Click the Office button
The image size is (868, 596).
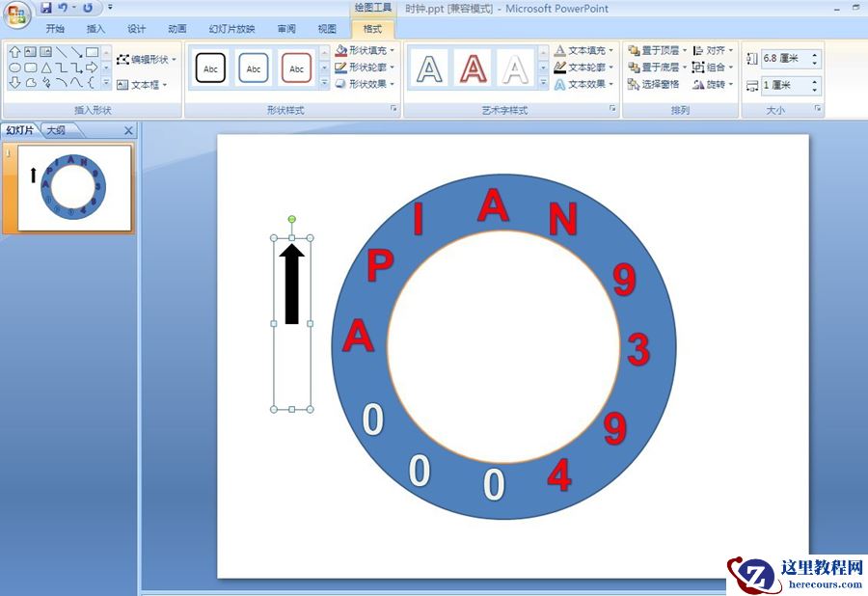tap(16, 14)
